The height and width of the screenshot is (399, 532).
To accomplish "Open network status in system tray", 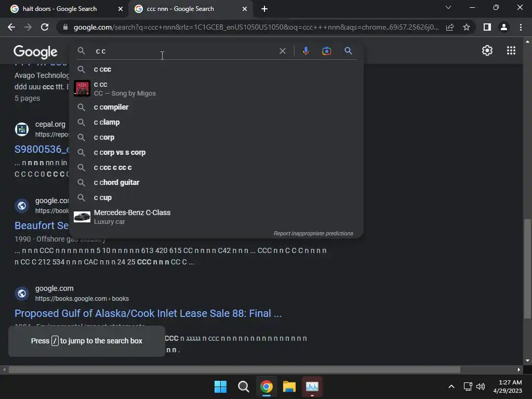I will pos(468,387).
